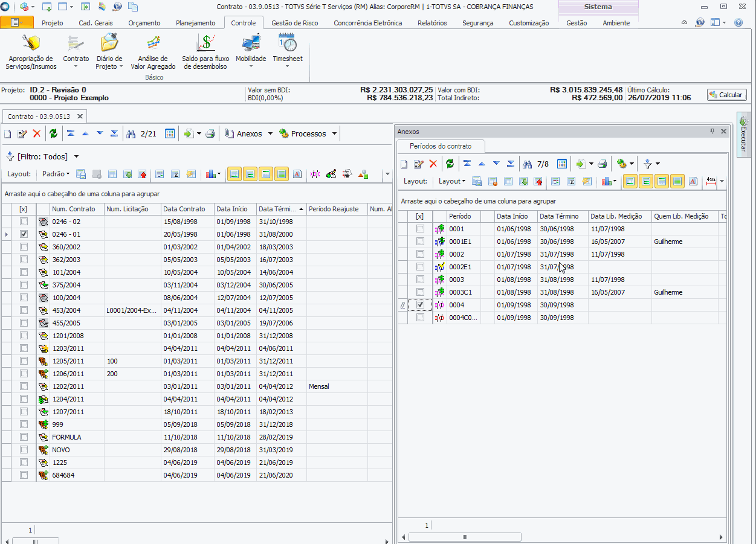This screenshot has width=756, height=544.
Task: Open the Customização ribbon tab
Action: click(x=529, y=23)
